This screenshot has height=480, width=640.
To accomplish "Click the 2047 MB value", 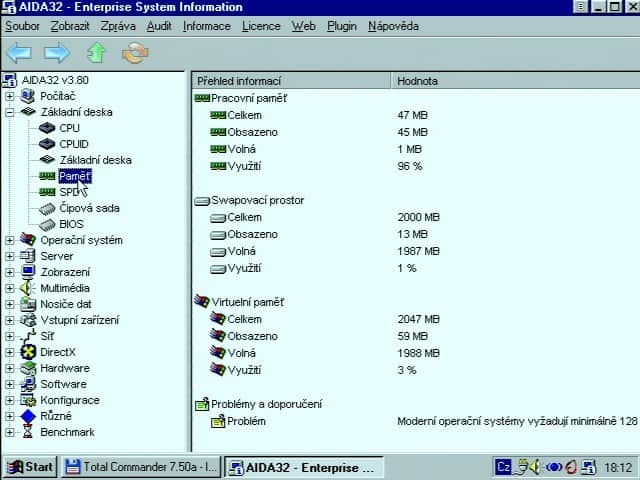I will click(x=418, y=319).
